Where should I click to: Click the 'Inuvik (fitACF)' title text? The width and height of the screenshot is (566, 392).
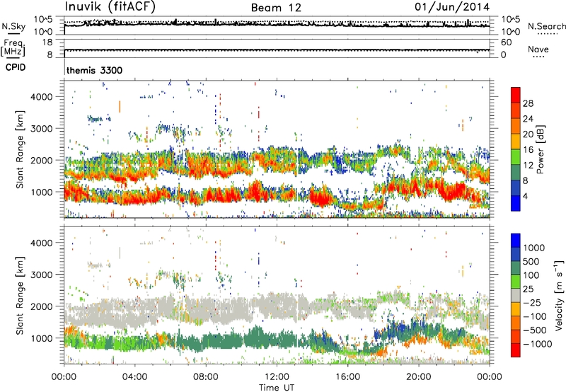[110, 6]
